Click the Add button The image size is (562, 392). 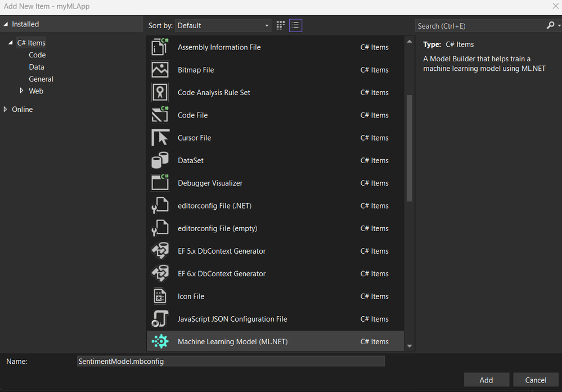tap(487, 380)
